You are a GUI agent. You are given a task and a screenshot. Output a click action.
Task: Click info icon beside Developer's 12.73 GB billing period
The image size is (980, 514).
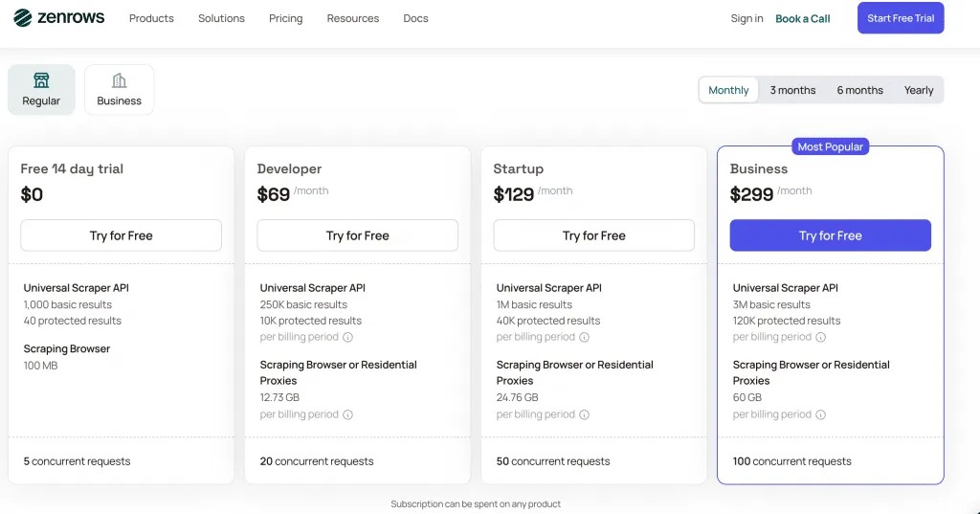pos(348,414)
